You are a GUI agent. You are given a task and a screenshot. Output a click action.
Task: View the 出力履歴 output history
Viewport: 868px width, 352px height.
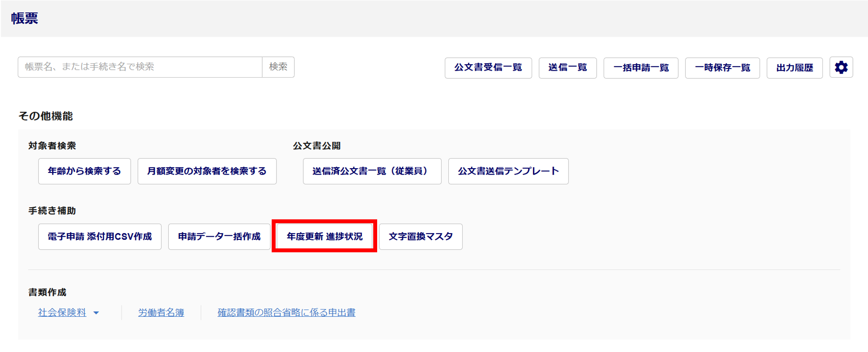point(794,68)
